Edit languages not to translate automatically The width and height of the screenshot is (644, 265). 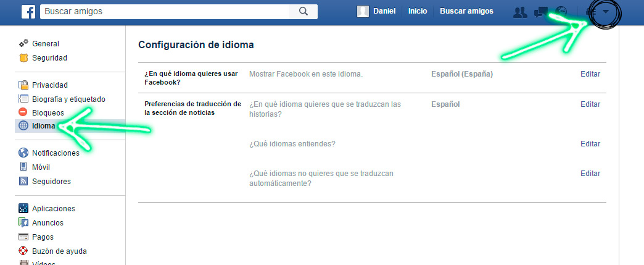coord(590,174)
